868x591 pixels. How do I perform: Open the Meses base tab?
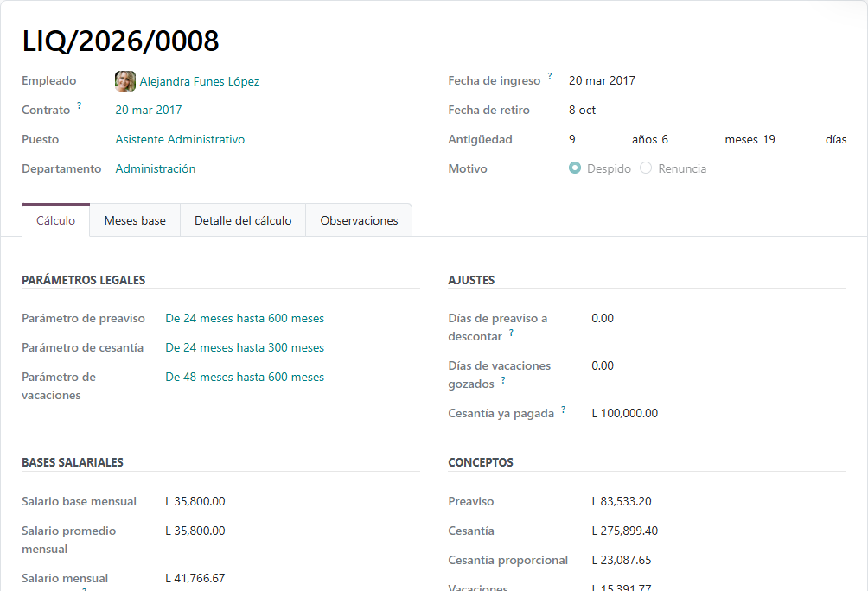click(135, 220)
